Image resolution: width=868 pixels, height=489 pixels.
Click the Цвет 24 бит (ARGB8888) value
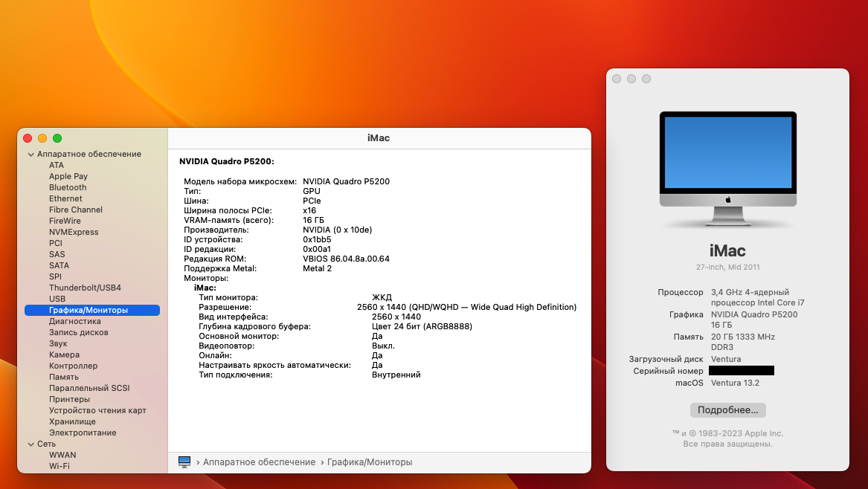[422, 326]
